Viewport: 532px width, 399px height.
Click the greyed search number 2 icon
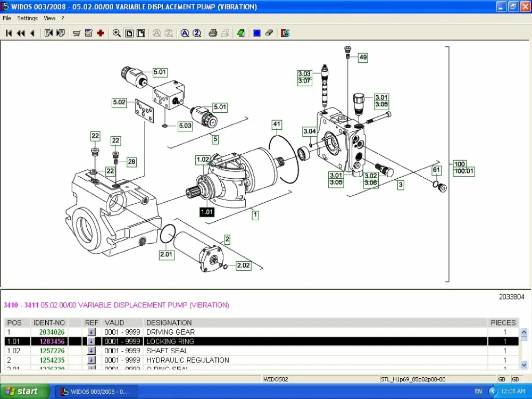click(x=169, y=33)
